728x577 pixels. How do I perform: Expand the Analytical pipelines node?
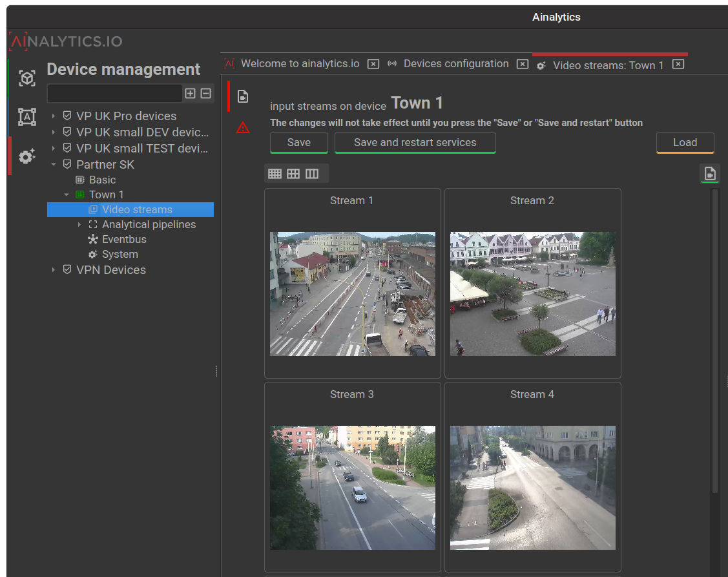pyautogui.click(x=79, y=225)
